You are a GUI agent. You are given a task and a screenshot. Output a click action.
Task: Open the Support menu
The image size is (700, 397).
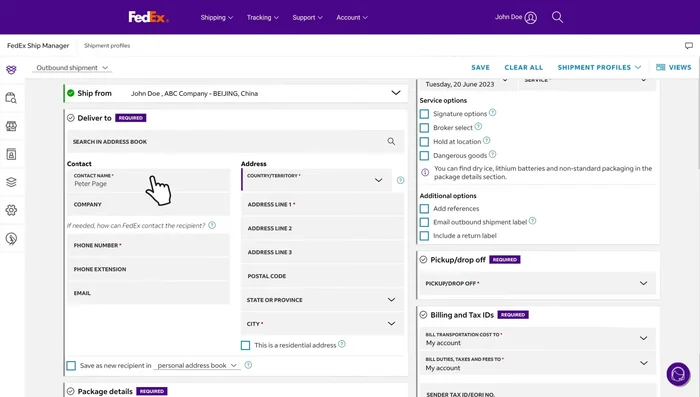coord(308,17)
